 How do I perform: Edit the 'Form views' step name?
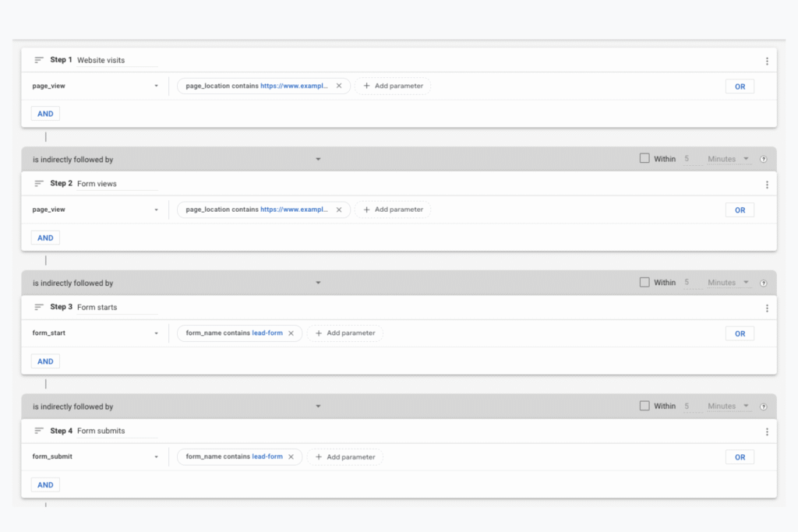[x=117, y=184]
